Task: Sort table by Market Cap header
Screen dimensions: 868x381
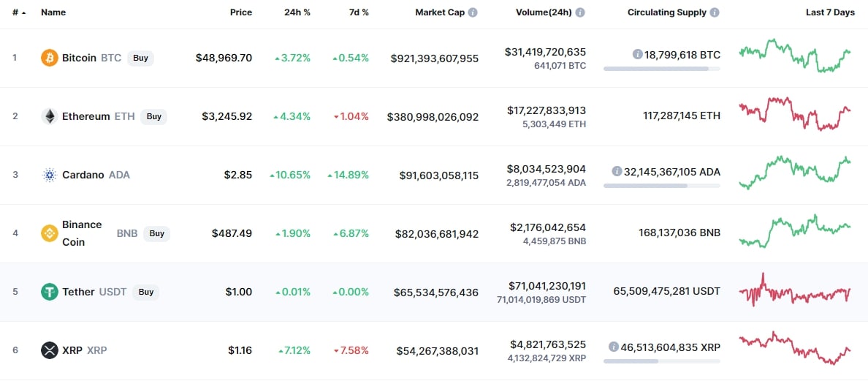Action: 440,12
